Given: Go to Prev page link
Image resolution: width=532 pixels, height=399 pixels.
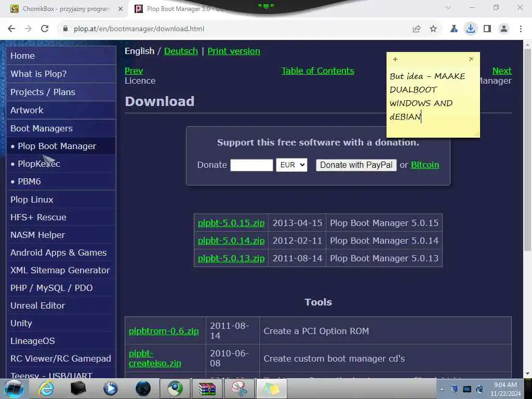Looking at the screenshot, I should click(134, 71).
